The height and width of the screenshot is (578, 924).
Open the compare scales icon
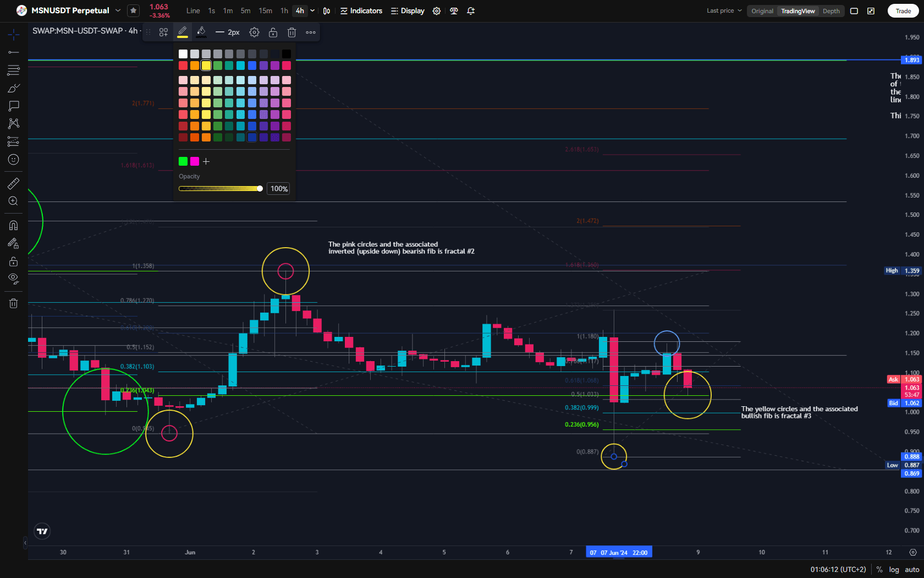coord(454,11)
